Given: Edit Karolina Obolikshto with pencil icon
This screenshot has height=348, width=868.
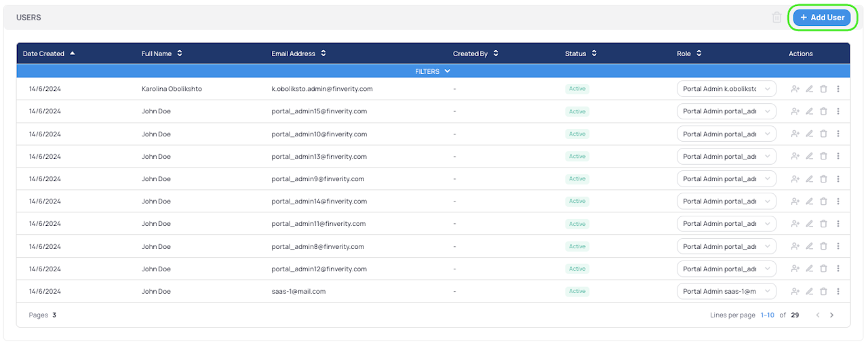Looking at the screenshot, I should coord(809,89).
